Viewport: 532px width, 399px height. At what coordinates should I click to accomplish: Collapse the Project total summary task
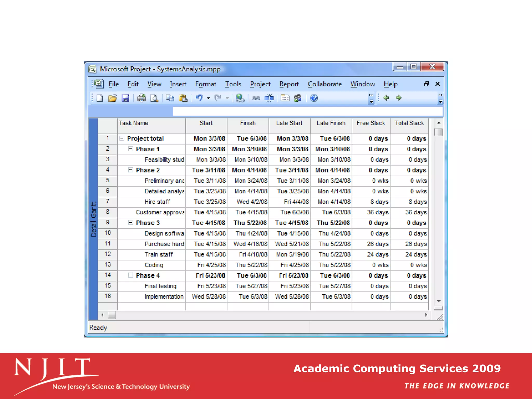(x=122, y=138)
